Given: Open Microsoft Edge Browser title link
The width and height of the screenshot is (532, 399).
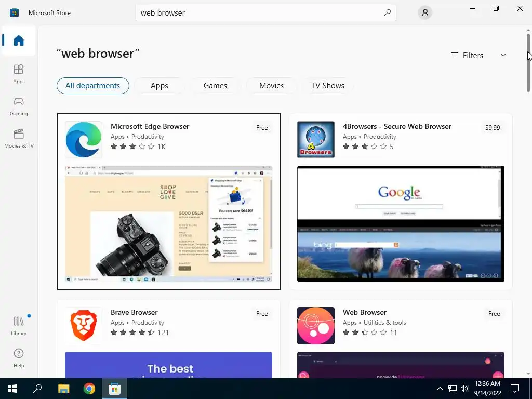Looking at the screenshot, I should coord(150,126).
